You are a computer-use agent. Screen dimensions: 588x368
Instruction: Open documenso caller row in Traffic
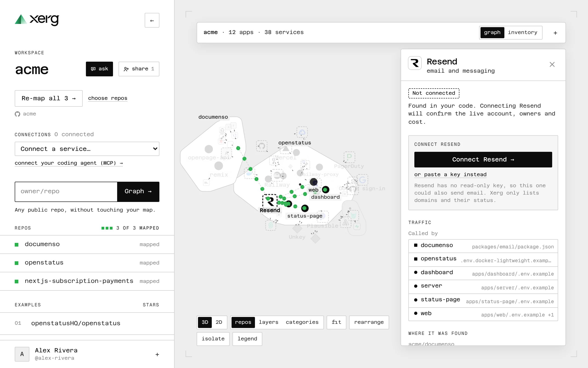483,246
